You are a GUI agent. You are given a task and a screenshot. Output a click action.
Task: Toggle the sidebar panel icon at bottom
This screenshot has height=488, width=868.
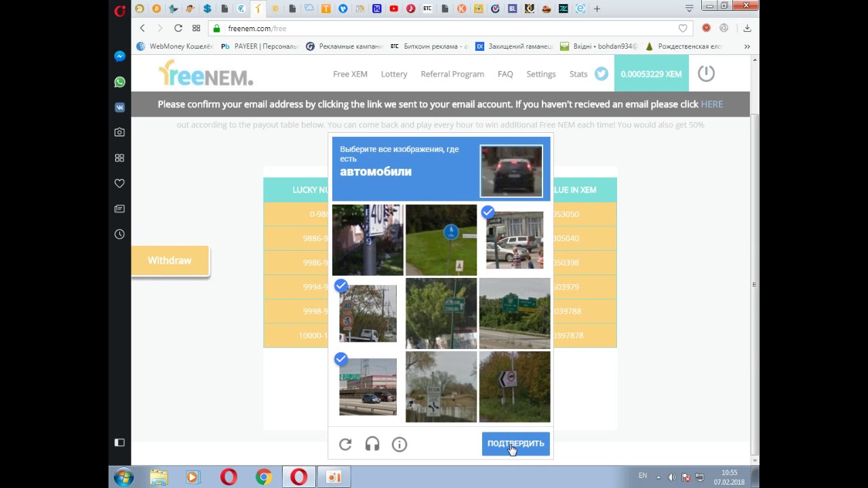(x=119, y=443)
